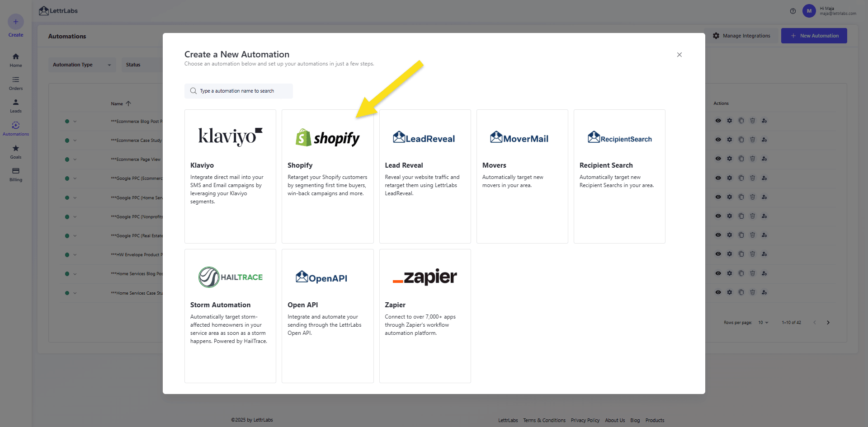Toggle eye view for Ecommerce Case Study row

coord(718,140)
